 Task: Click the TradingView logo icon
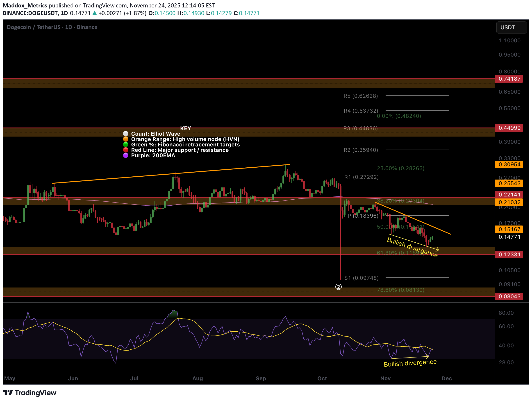pos(7,393)
